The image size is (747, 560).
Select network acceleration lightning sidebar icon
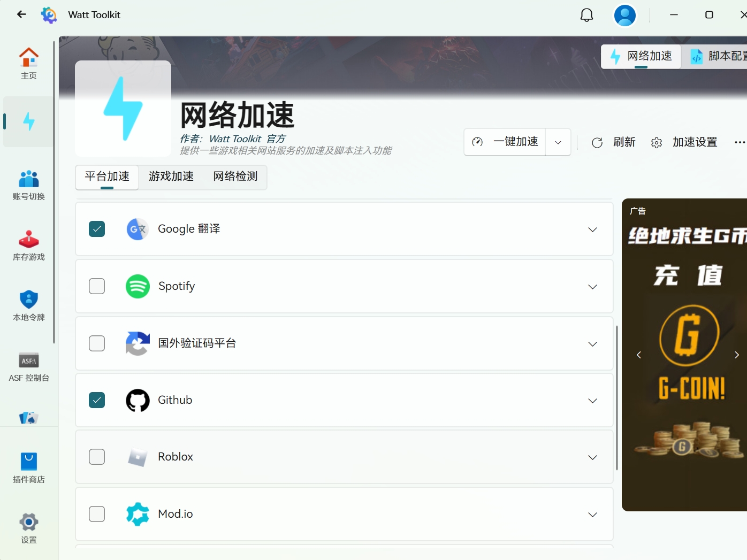(x=29, y=121)
